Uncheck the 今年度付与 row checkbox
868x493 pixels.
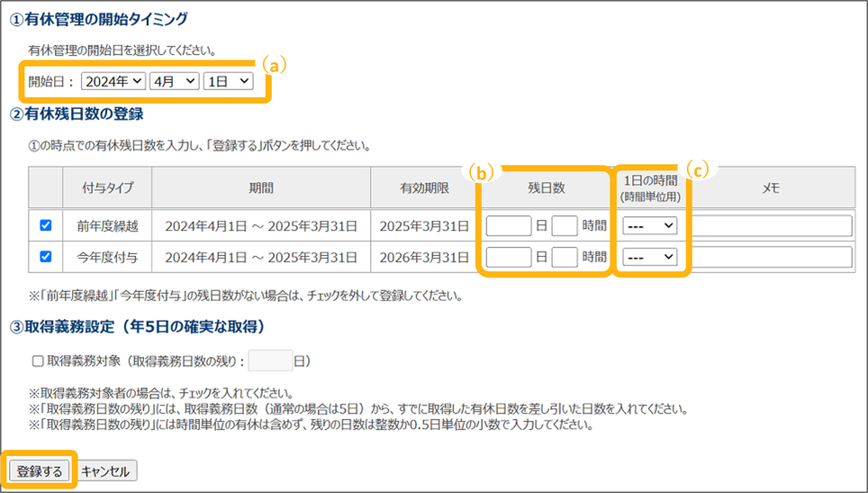coord(46,257)
